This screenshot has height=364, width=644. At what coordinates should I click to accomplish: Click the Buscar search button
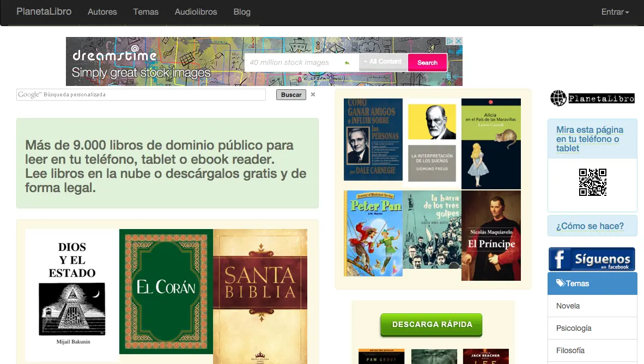(291, 95)
